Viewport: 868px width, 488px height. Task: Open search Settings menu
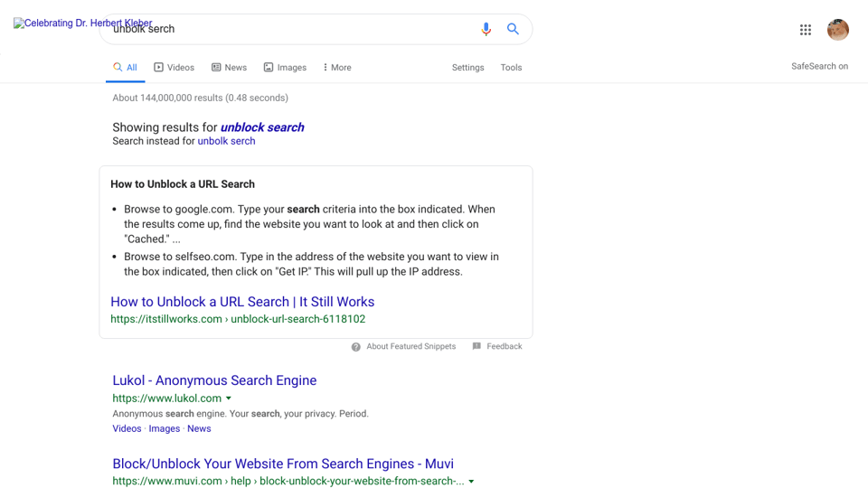(467, 68)
